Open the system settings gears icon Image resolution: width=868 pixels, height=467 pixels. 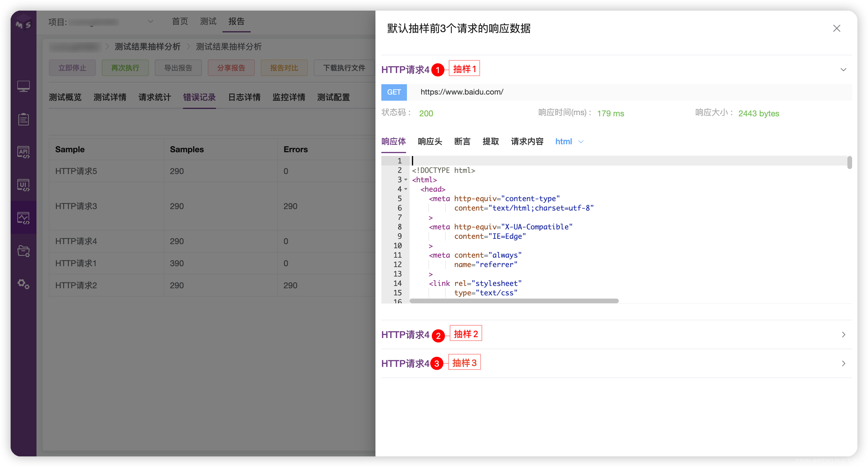(x=23, y=284)
